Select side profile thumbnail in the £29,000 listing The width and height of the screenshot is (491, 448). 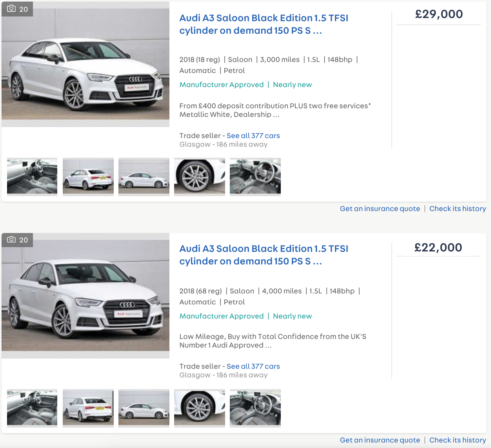[144, 177]
